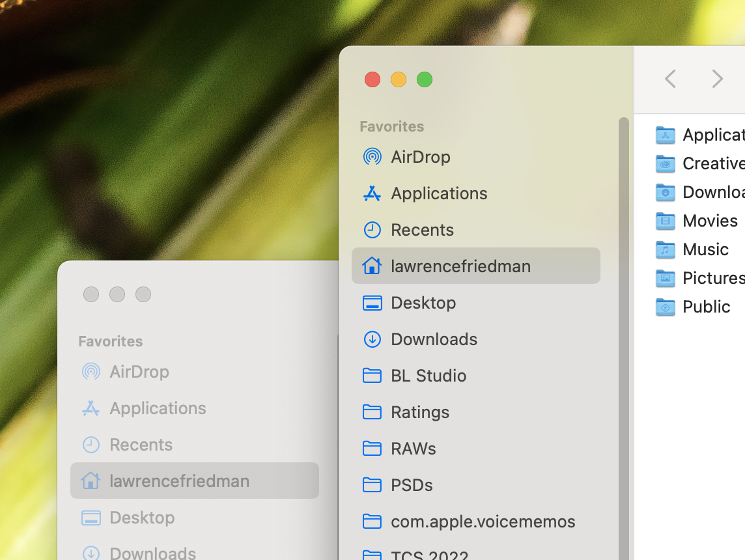Select Ratings in the sidebar

click(x=420, y=412)
